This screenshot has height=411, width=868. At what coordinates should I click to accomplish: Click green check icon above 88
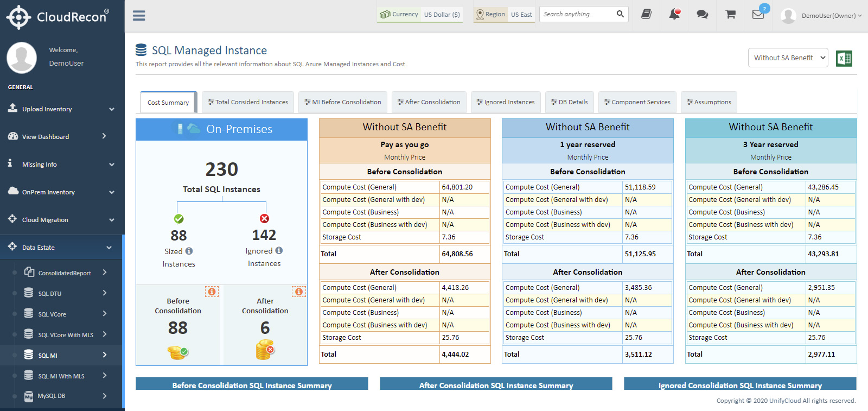pyautogui.click(x=178, y=219)
